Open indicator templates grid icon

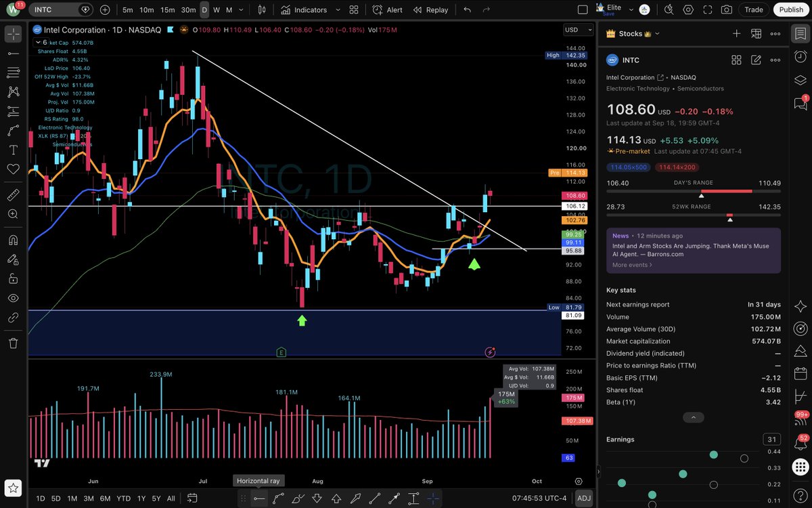[353, 9]
